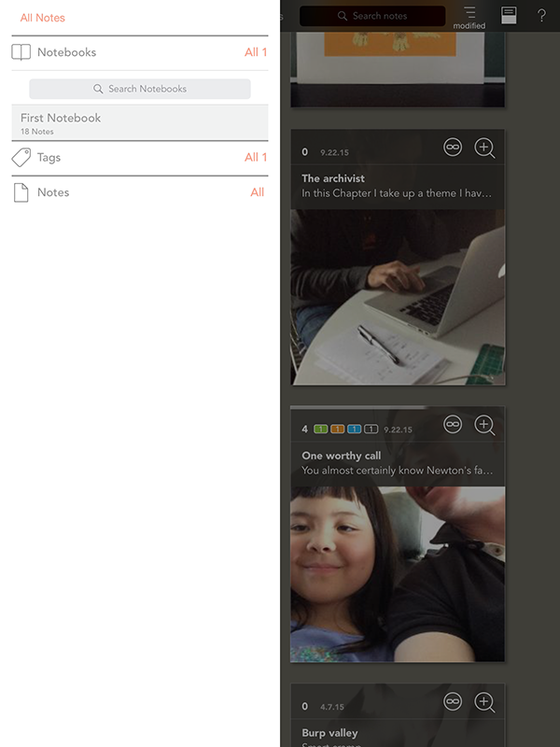
Task: Click One worthy call photo thumbnail
Action: click(x=398, y=574)
